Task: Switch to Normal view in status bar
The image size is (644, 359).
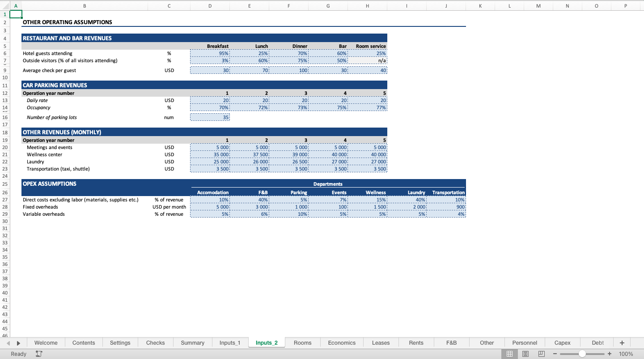Action: 509,354
